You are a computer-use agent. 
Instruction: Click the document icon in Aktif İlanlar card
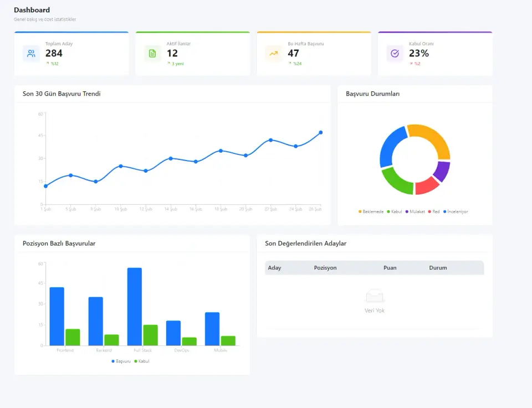152,54
